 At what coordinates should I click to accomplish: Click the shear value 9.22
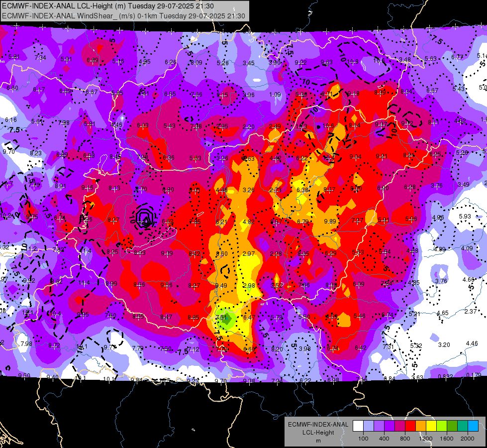pos(300,63)
